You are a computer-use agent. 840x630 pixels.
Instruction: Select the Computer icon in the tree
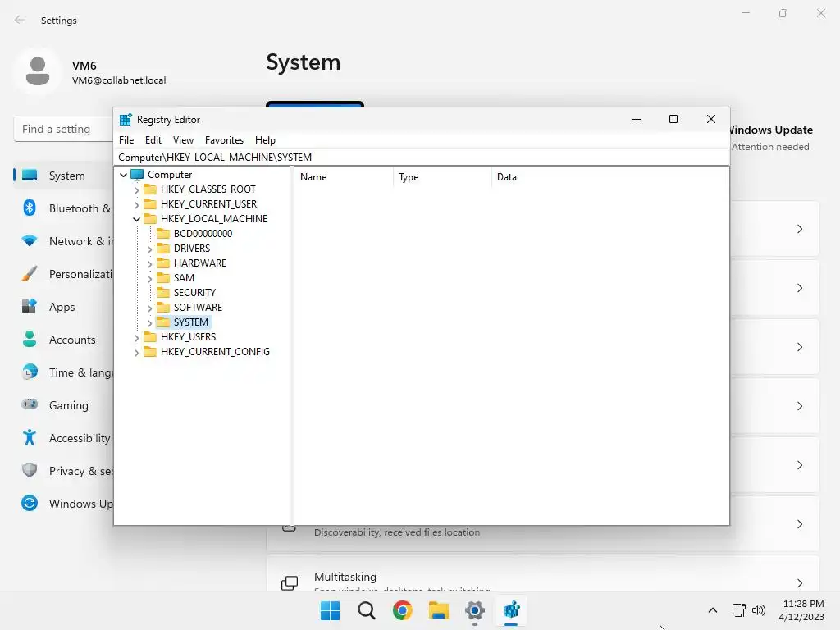[x=137, y=175]
